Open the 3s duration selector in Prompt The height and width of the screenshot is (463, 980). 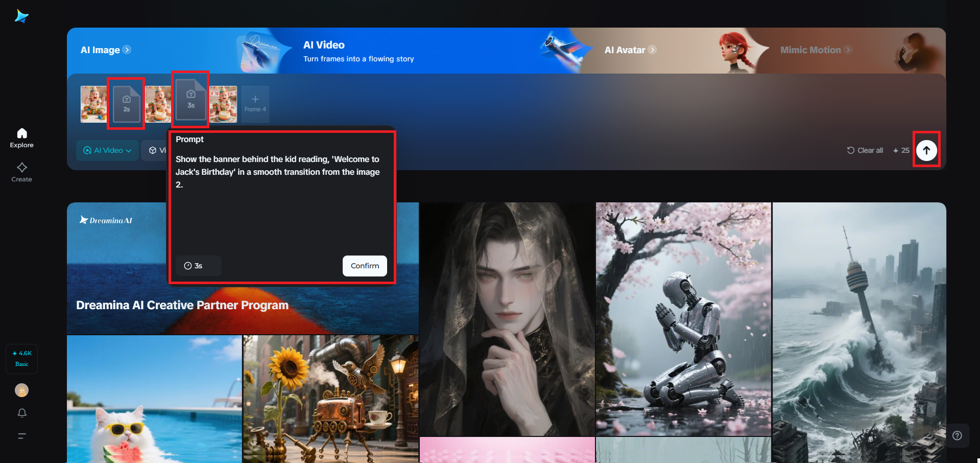pos(199,266)
